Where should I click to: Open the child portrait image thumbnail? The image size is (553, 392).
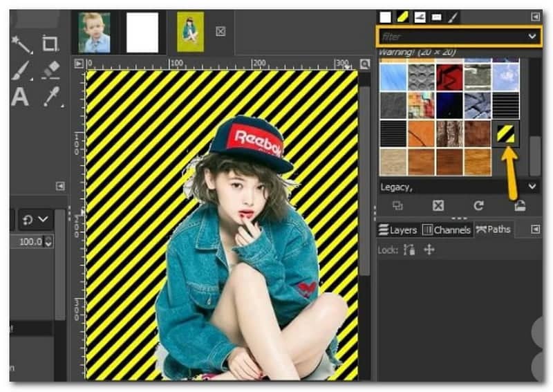tap(94, 32)
